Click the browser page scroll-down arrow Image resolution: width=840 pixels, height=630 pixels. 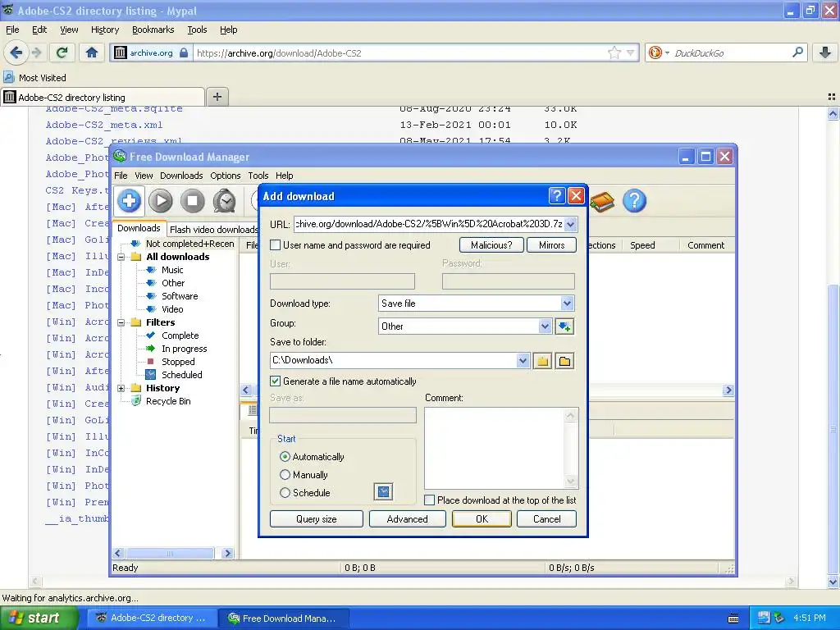click(x=833, y=582)
